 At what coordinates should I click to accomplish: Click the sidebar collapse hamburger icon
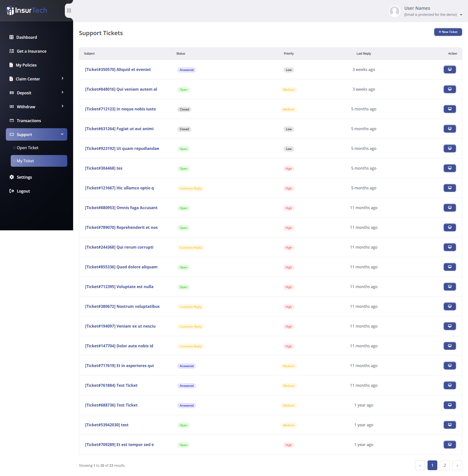coord(69,10)
